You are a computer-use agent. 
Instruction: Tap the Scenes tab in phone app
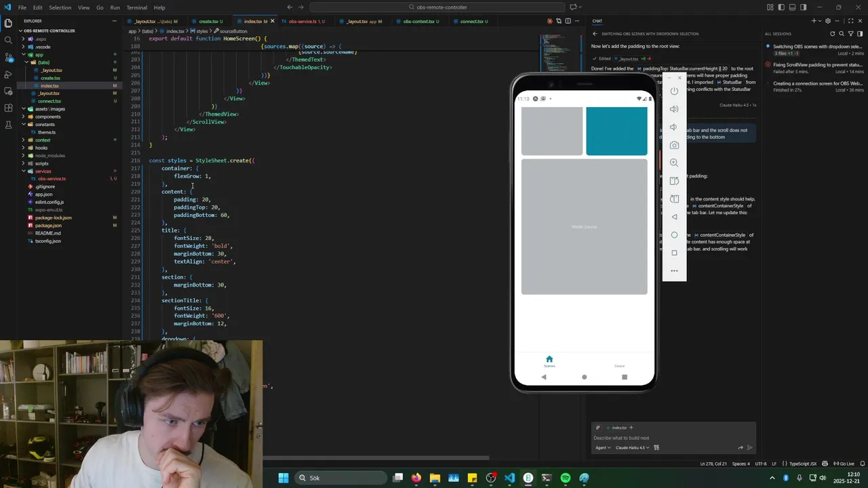point(549,361)
